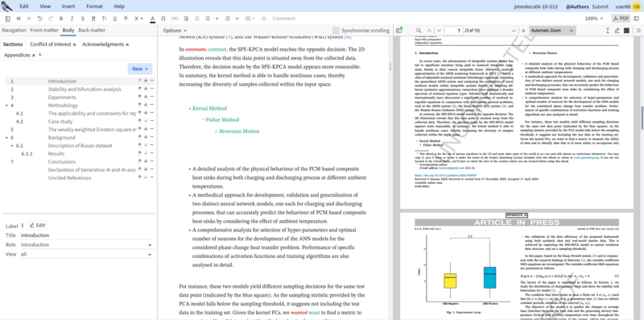Apply bold formatting with the B icon
644x320 pixels.
pyautogui.click(x=61, y=19)
